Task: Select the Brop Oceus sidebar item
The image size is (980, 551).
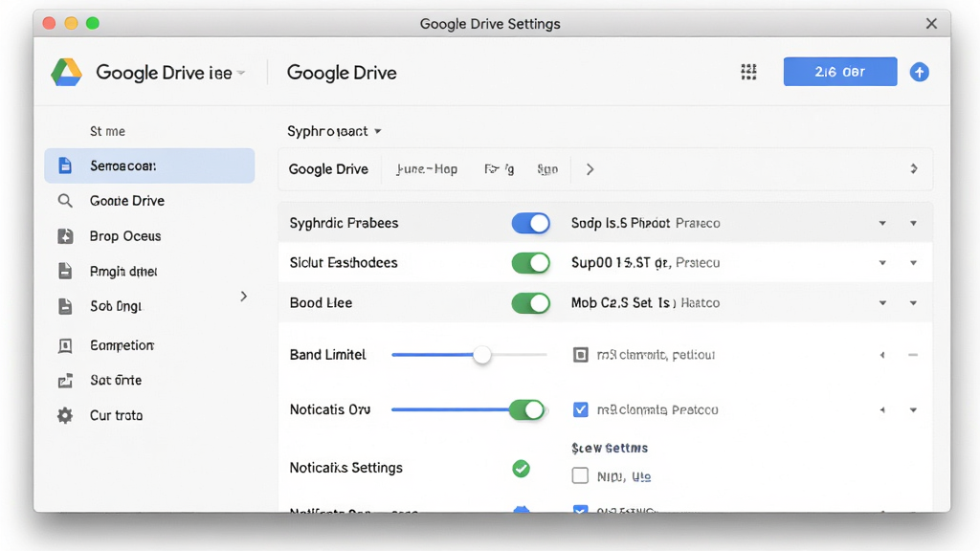Action: [x=149, y=236]
